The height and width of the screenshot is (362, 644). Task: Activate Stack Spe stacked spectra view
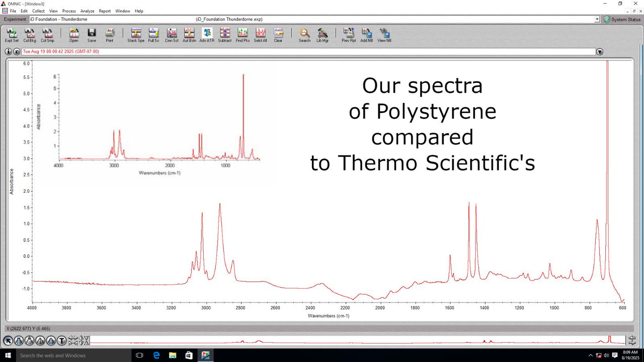click(x=136, y=35)
